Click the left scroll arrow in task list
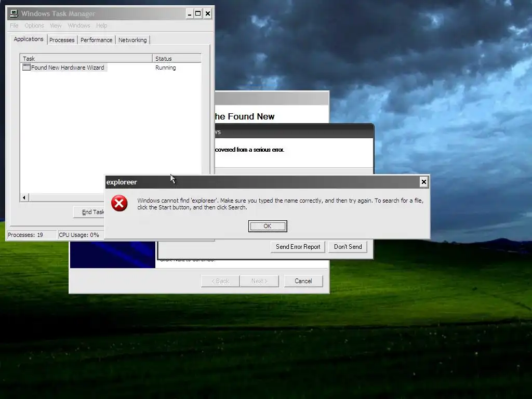The height and width of the screenshot is (399, 532). (x=24, y=197)
